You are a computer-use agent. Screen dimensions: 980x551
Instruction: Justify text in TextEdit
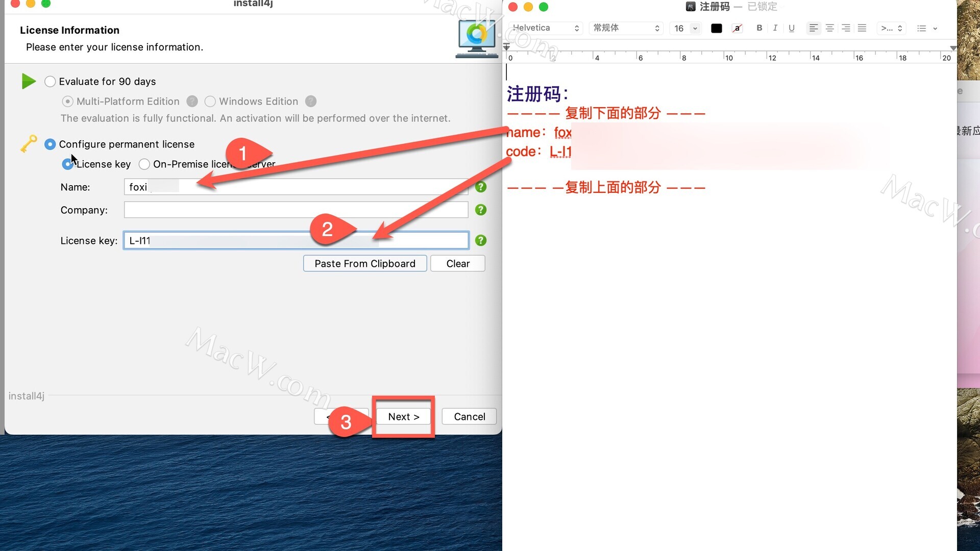[x=862, y=28]
